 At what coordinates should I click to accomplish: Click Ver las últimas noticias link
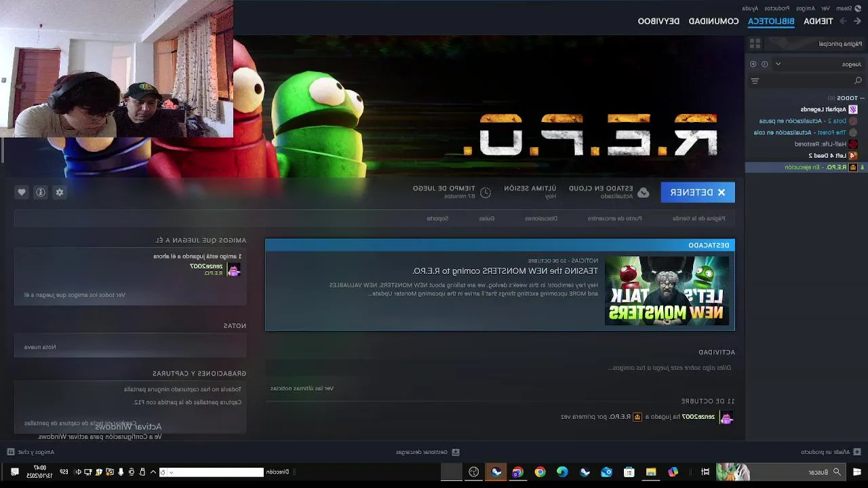pyautogui.click(x=302, y=388)
